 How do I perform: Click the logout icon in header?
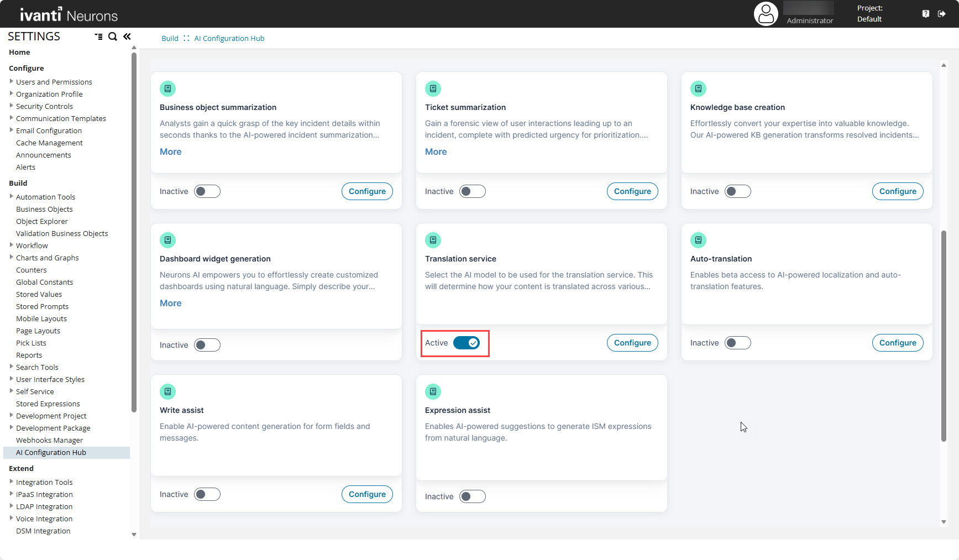tap(942, 14)
